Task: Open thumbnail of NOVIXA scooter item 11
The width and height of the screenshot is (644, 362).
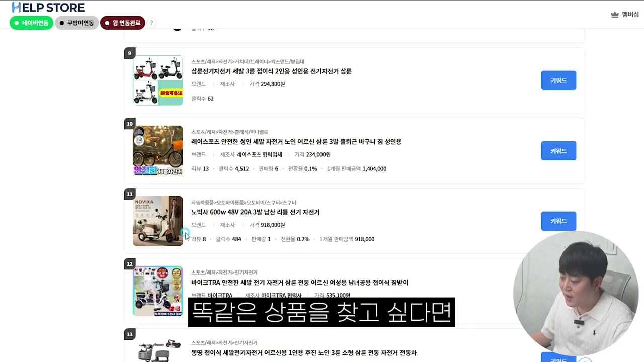Action: [158, 221]
